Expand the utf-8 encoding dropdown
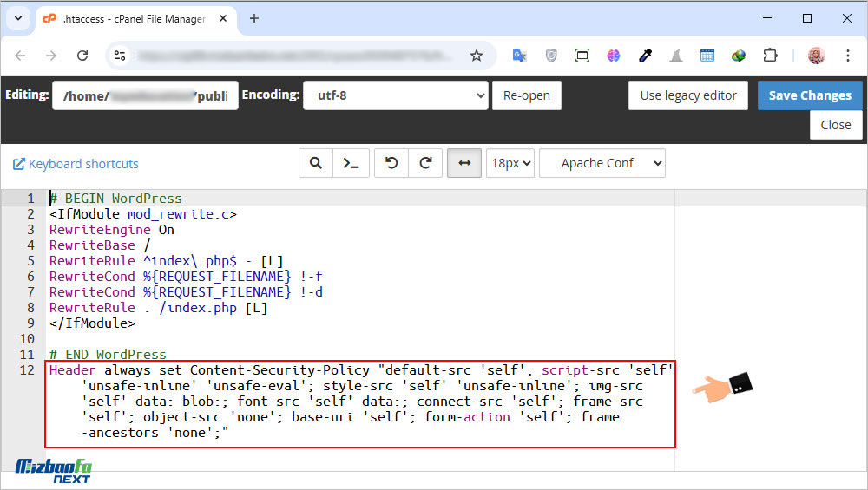The width and height of the screenshot is (868, 490). coord(395,95)
